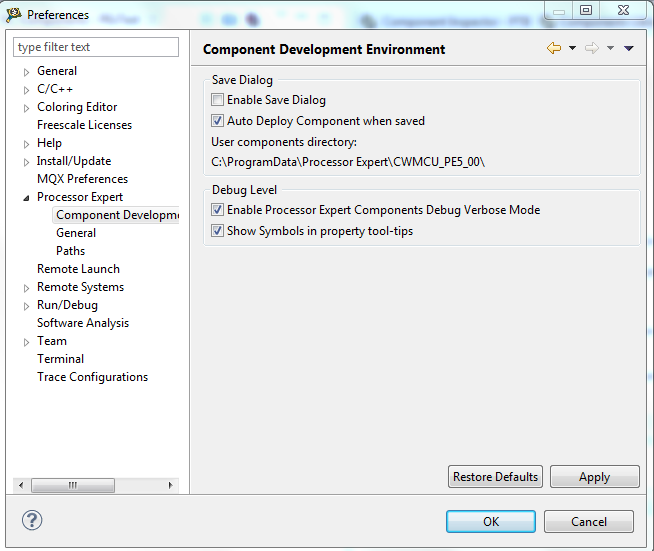Expand the General tree node
The height and width of the screenshot is (551, 654).
pos(26,72)
